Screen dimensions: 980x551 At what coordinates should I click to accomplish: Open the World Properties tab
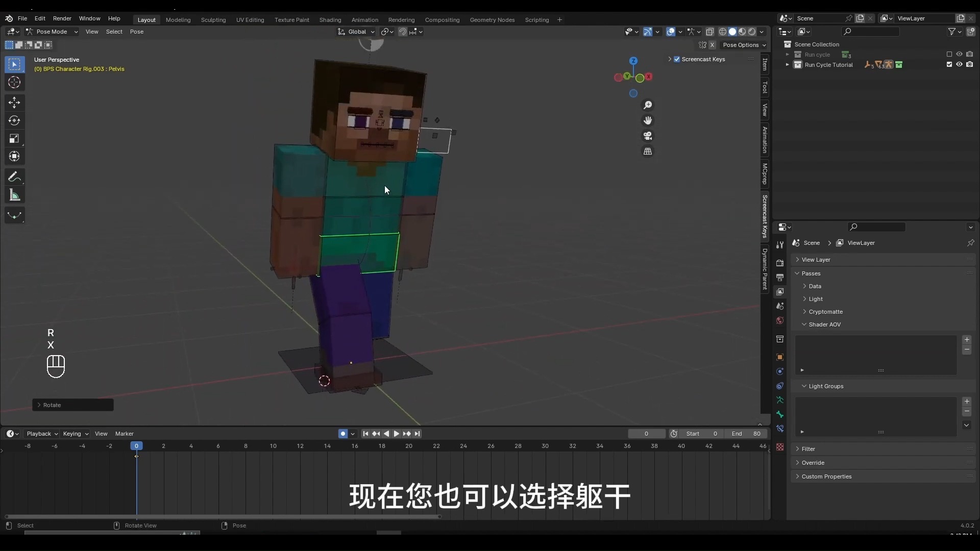pyautogui.click(x=780, y=320)
